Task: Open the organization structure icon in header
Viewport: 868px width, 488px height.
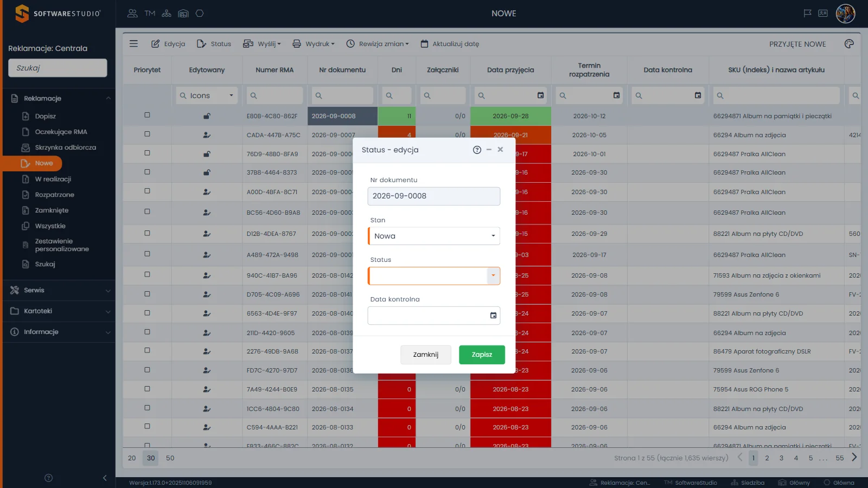Action: 167,14
